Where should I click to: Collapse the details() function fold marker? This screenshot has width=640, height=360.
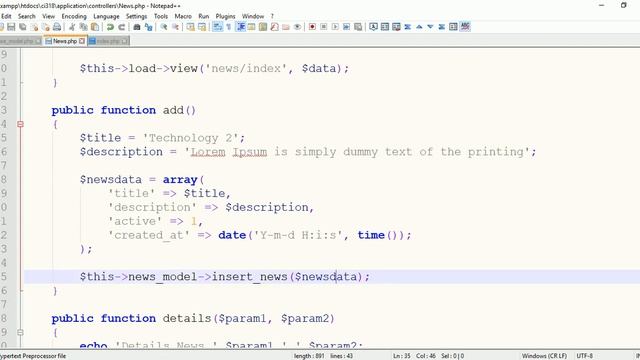point(20,332)
